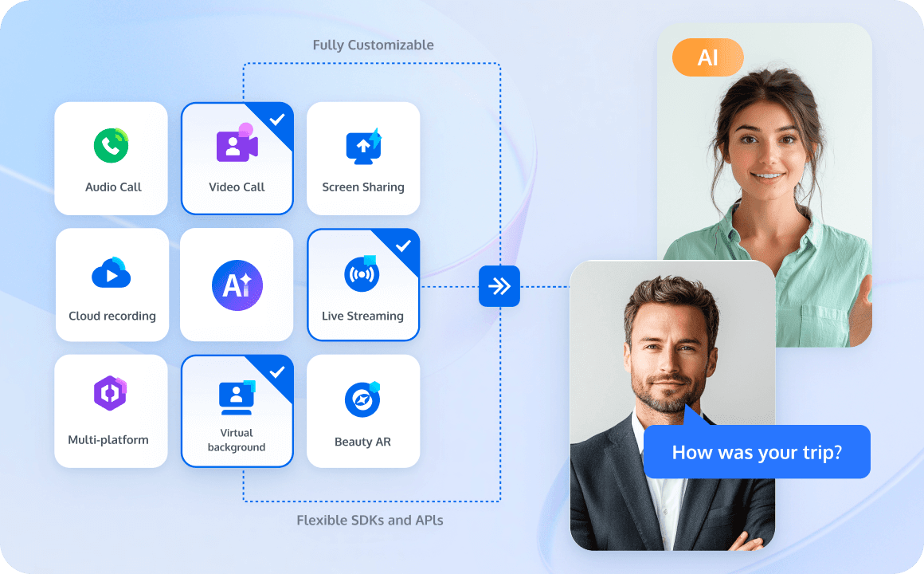Click the "Multi-platform" label text
The width and height of the screenshot is (924, 574).
(x=108, y=439)
